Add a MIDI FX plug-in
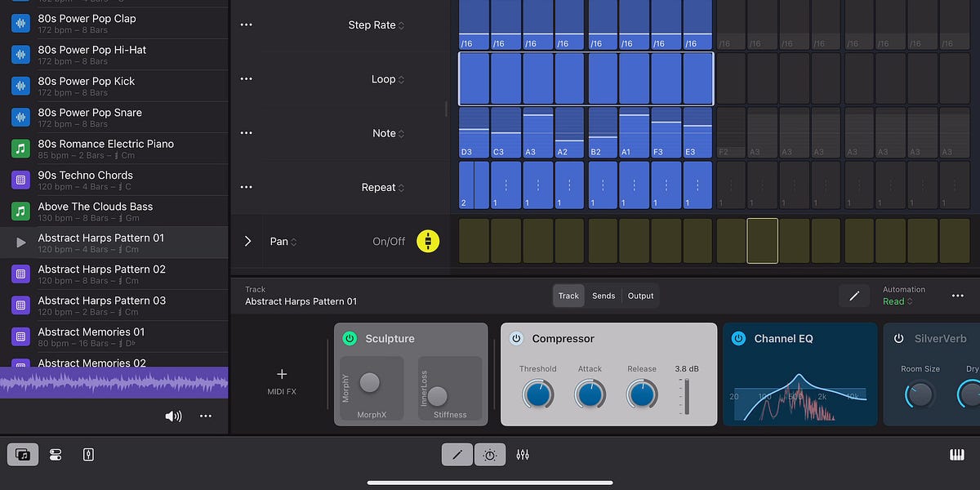The image size is (980, 490). click(x=282, y=381)
